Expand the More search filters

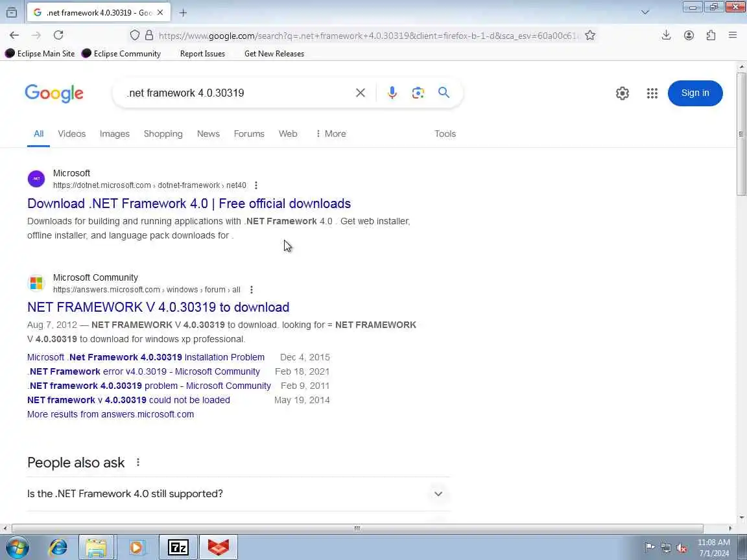(x=331, y=134)
